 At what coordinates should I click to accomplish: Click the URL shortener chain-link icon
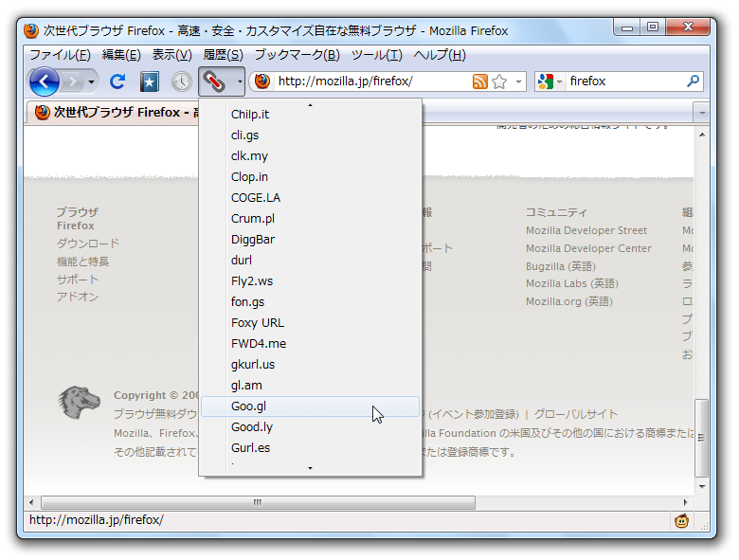coord(214,81)
